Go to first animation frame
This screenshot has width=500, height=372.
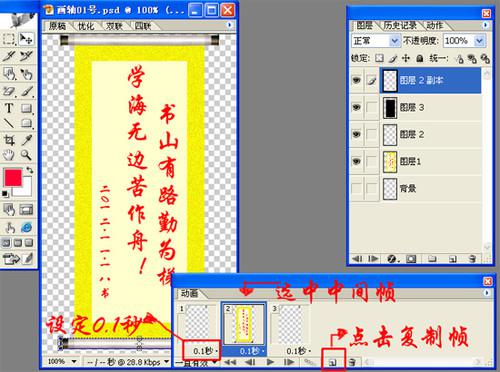[x=229, y=362]
